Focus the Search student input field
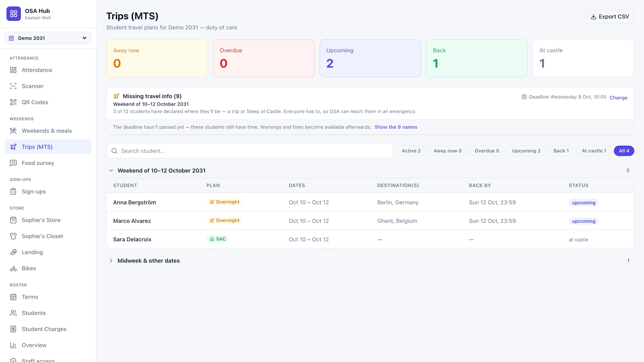This screenshot has height=362, width=644. pyautogui.click(x=250, y=151)
